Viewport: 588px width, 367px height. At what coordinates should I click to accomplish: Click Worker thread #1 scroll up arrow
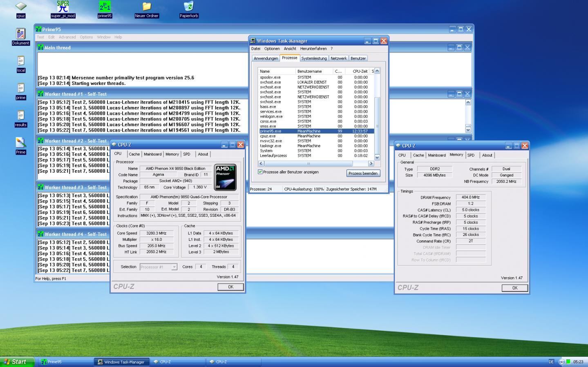click(468, 102)
